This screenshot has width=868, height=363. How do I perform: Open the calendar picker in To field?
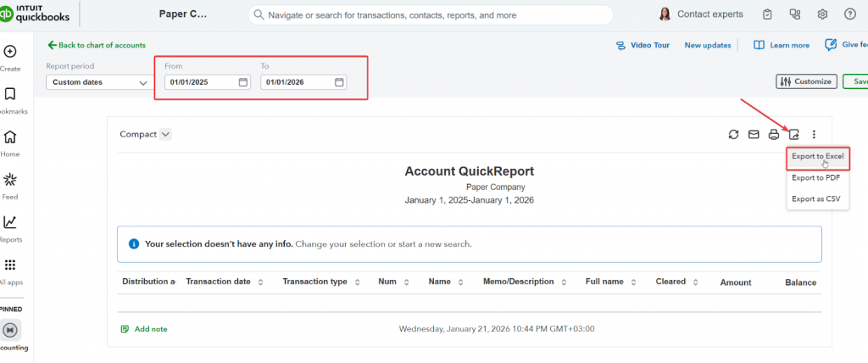click(x=339, y=82)
